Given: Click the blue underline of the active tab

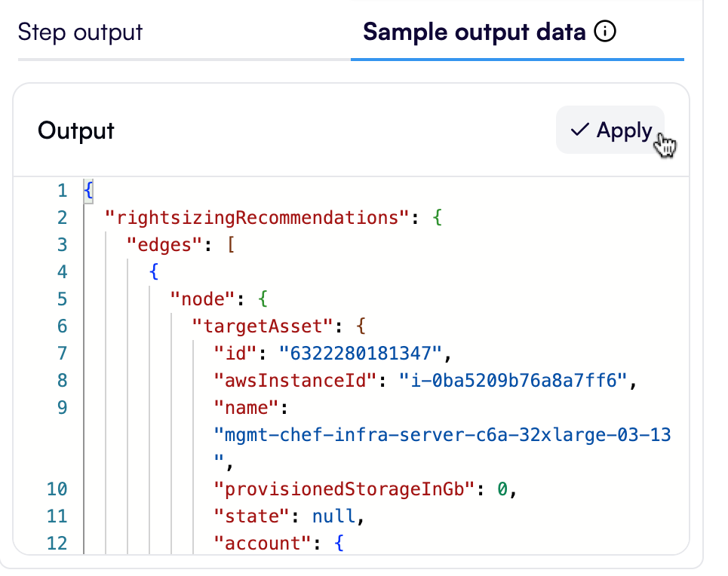Looking at the screenshot, I should coord(518,57).
